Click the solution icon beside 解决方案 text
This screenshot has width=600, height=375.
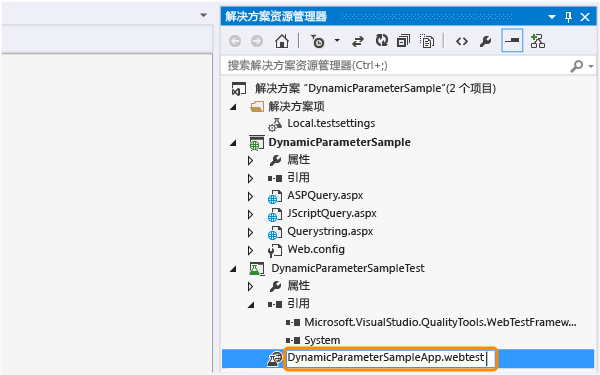pos(239,89)
